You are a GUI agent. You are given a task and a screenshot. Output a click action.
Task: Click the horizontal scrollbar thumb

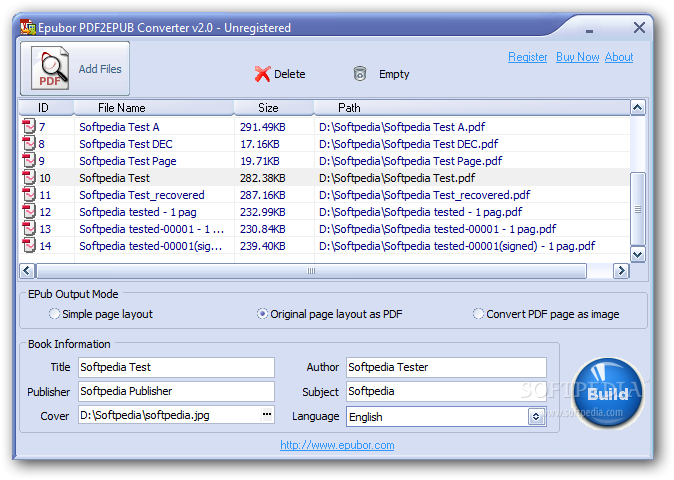click(x=311, y=271)
